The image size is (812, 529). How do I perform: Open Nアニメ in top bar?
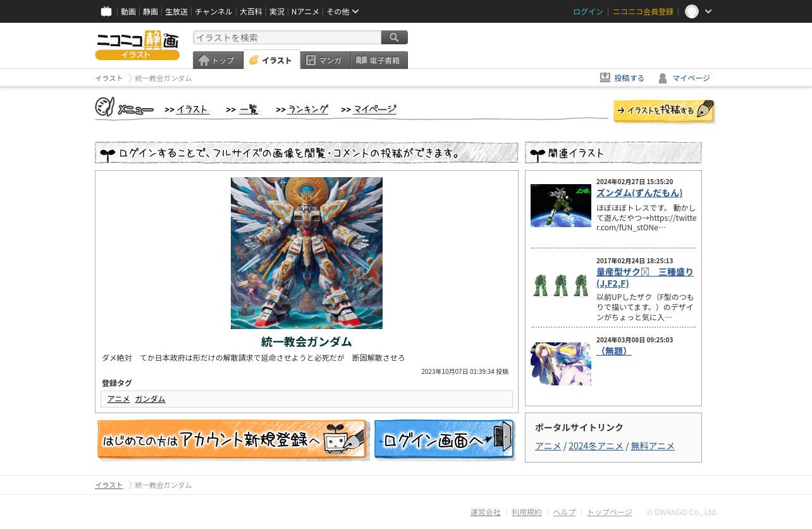305,11
